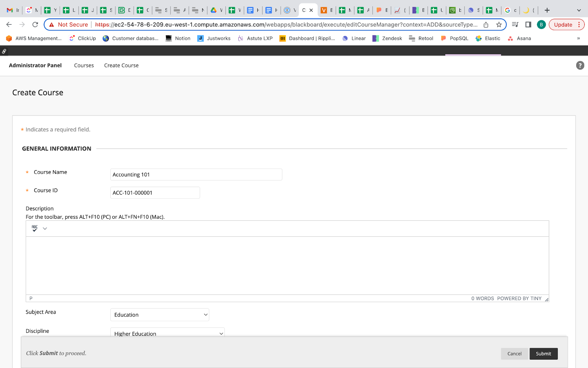This screenshot has width=588, height=368.
Task: Click the share icon in address bar
Action: pos(486,25)
